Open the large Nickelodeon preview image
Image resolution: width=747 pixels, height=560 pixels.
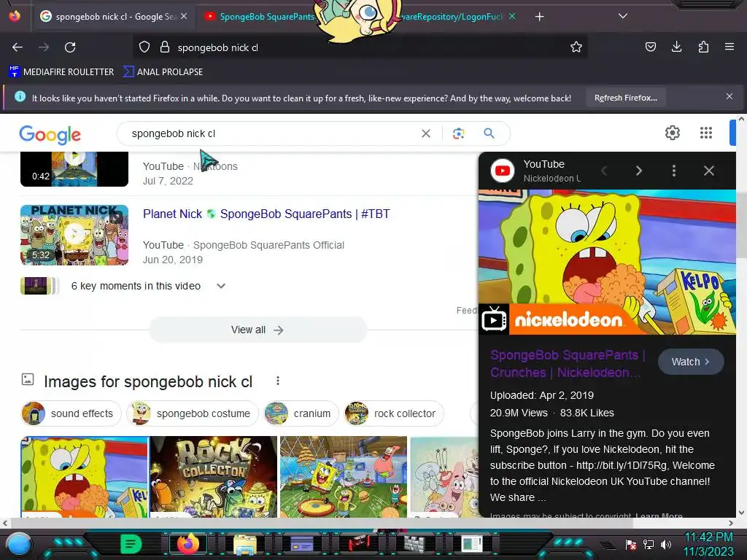pyautogui.click(x=608, y=262)
